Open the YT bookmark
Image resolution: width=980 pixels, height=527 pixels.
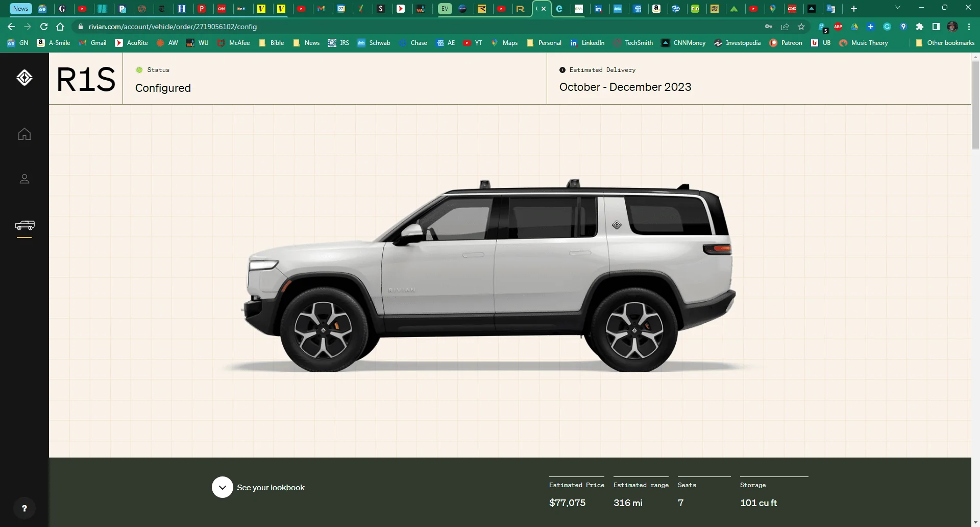point(473,43)
